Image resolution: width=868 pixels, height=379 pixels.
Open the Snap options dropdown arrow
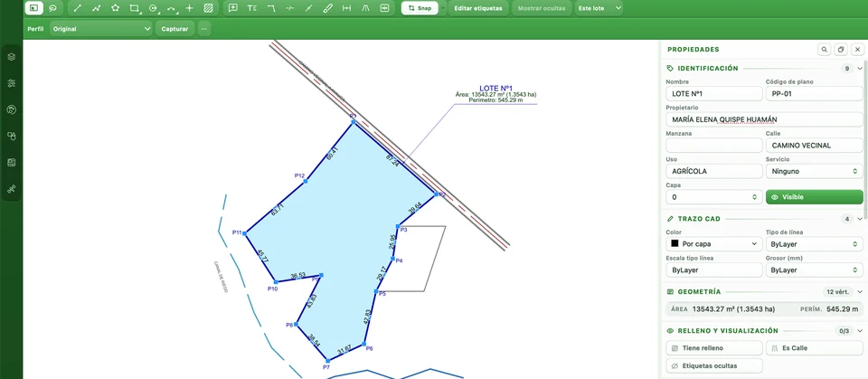pyautogui.click(x=443, y=8)
